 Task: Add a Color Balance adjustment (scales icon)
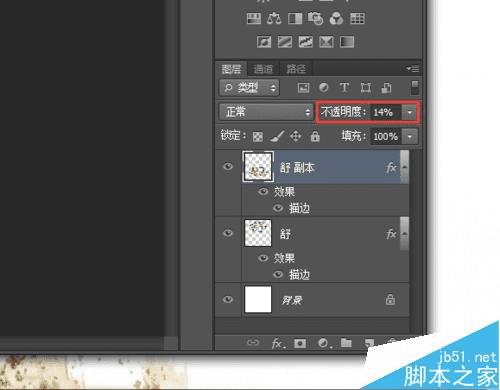274,18
